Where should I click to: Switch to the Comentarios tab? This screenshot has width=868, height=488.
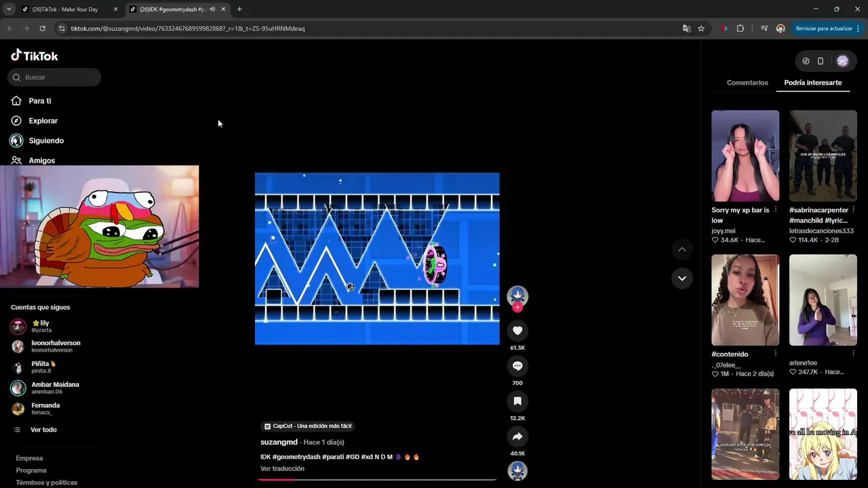pyautogui.click(x=747, y=83)
